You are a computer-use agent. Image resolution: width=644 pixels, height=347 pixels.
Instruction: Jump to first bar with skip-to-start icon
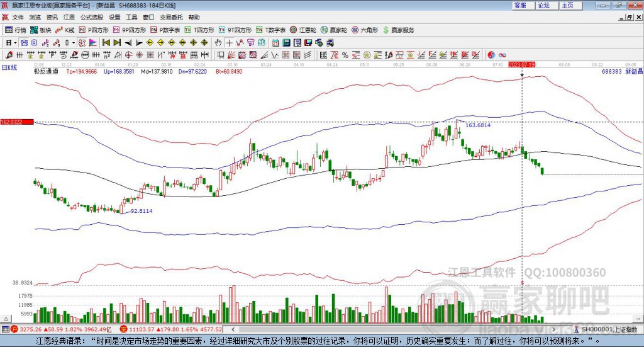(x=106, y=43)
